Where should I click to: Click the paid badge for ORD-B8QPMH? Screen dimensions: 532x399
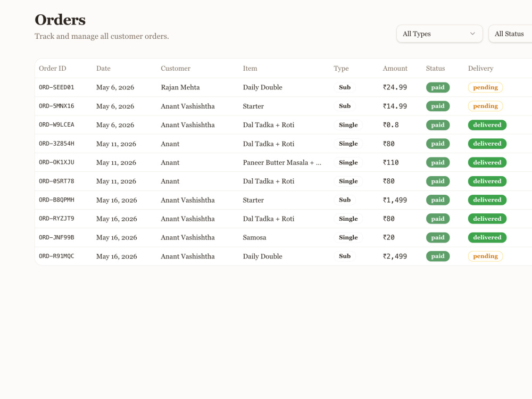(x=438, y=200)
